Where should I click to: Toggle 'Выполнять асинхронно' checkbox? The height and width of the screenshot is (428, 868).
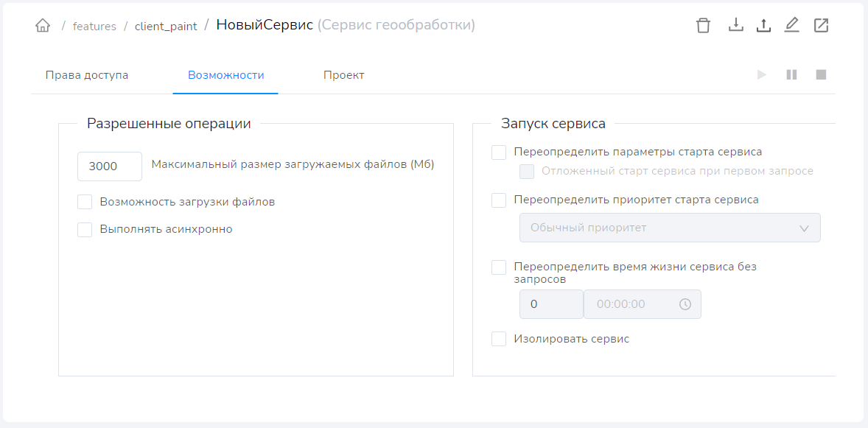click(85, 229)
